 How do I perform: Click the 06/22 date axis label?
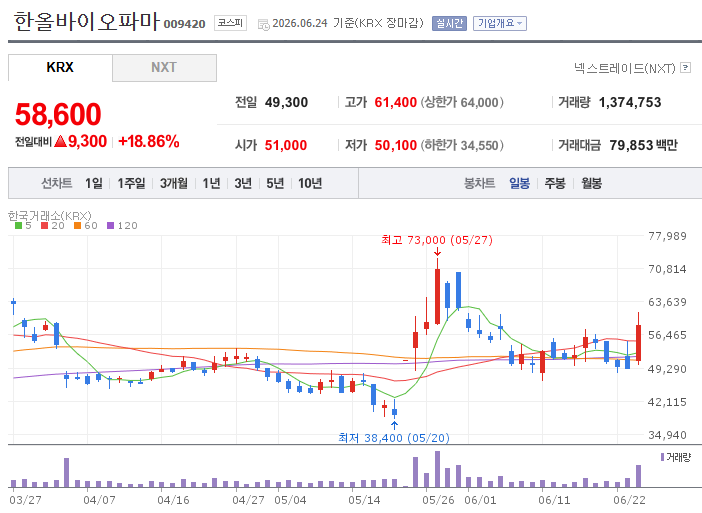click(x=629, y=500)
